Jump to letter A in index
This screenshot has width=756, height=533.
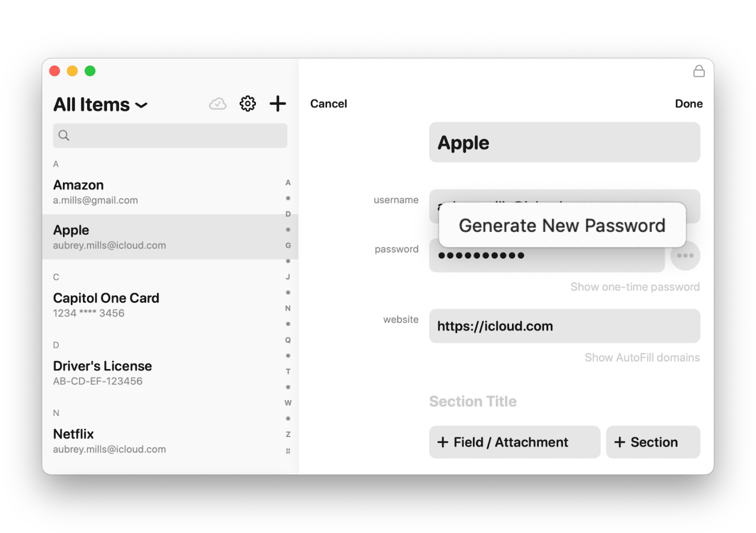[x=288, y=182]
